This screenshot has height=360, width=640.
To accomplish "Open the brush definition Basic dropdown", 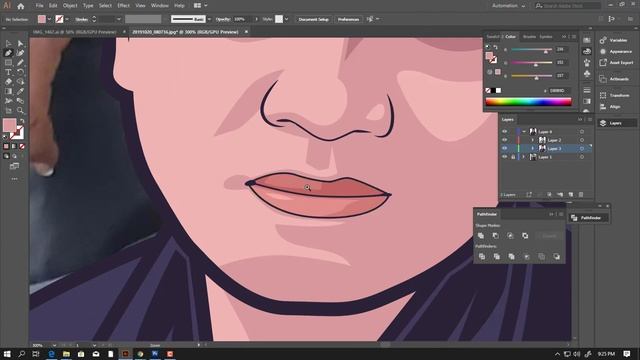I will (x=209, y=19).
